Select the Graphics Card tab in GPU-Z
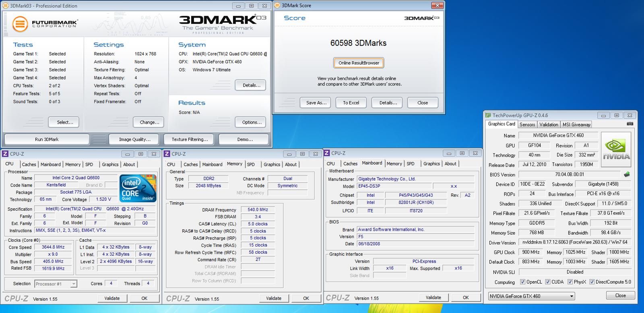 [502, 124]
